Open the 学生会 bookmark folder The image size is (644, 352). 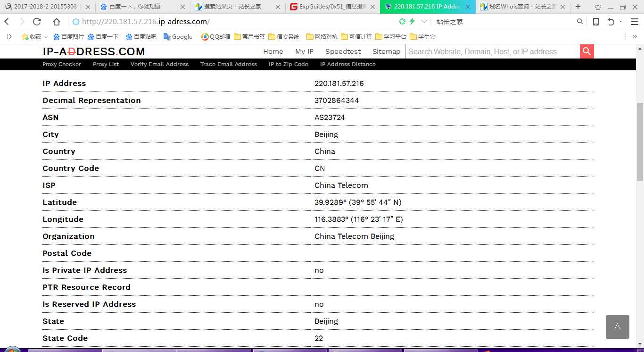pyautogui.click(x=423, y=36)
